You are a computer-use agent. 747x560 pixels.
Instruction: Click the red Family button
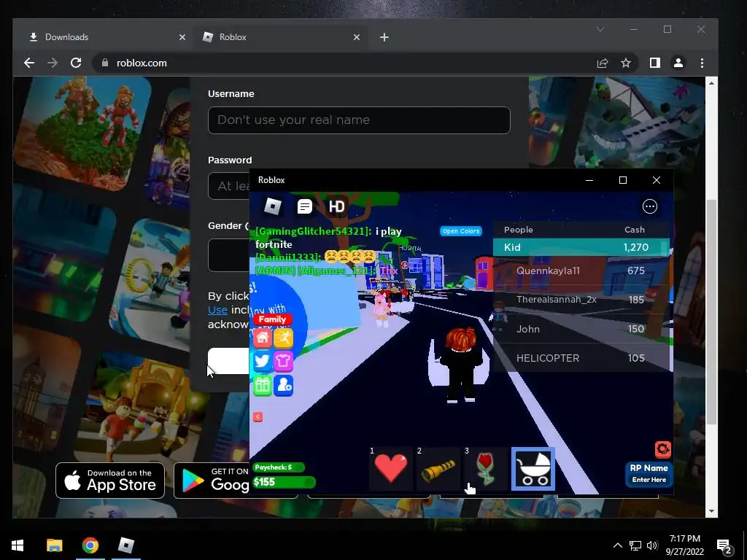[272, 319]
